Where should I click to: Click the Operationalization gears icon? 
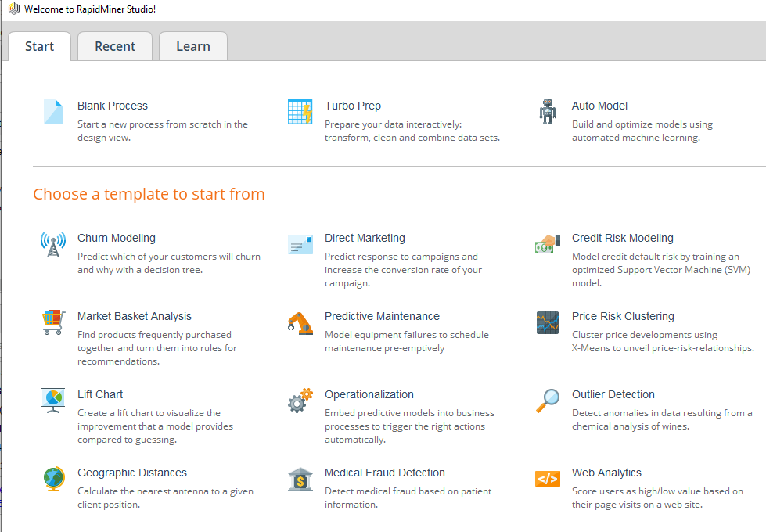click(300, 401)
